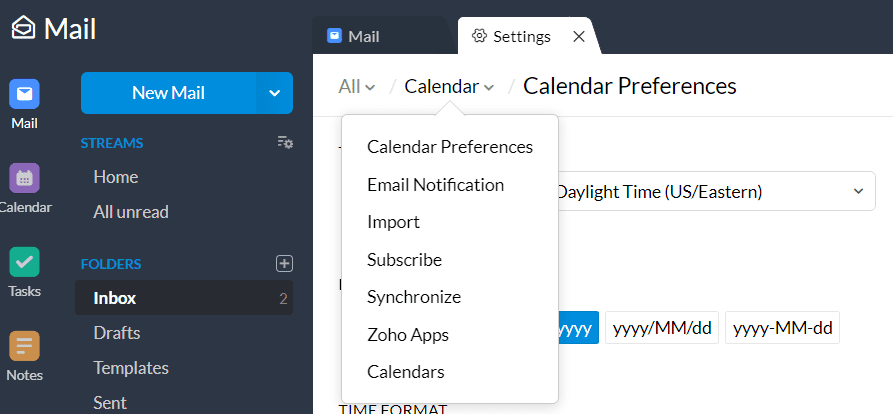Add a new folder with plus icon
This screenshot has height=414, width=893.
[284, 264]
